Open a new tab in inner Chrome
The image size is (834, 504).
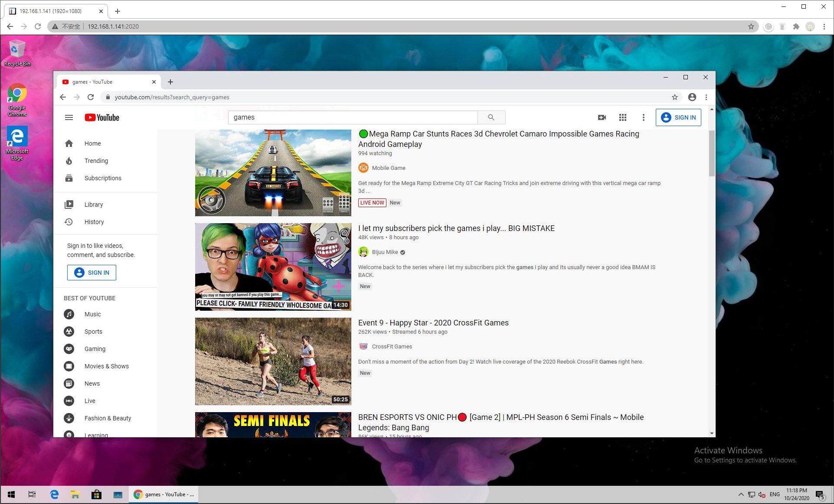point(170,82)
